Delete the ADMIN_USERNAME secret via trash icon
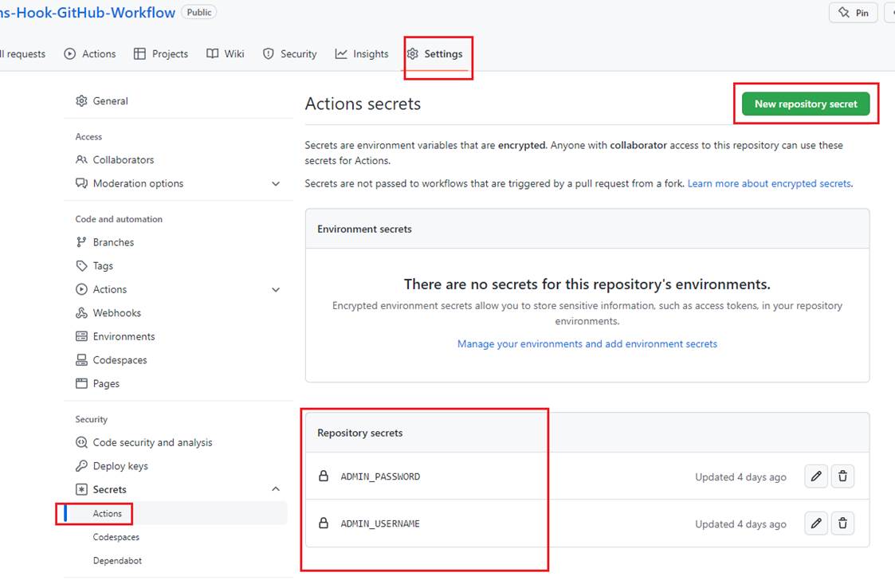Screen dimensions: 895x588 [842, 523]
